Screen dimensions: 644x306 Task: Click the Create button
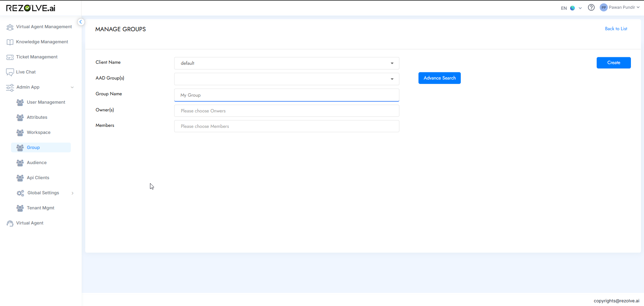tap(613, 63)
